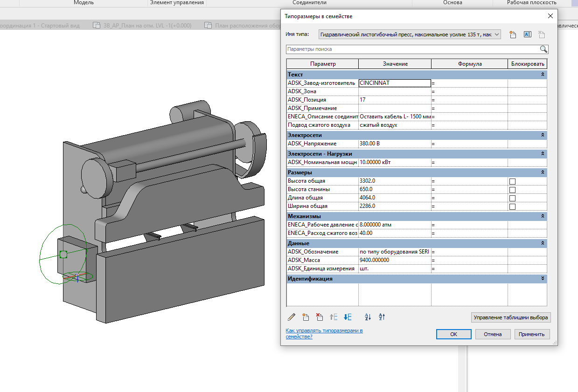Click the Параметр column header
The image size is (578, 392).
coord(322,64)
